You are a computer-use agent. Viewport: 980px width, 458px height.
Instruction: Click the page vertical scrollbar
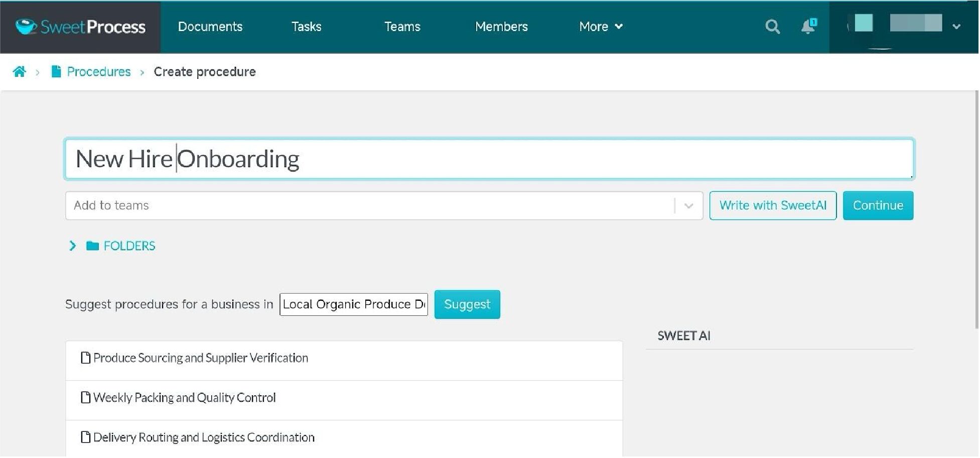977,210
